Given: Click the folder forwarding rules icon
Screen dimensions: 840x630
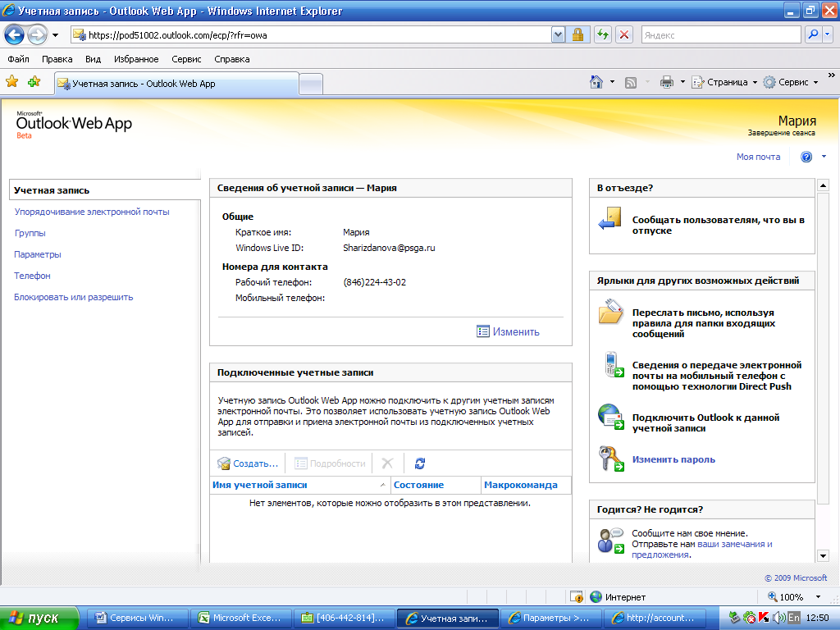Looking at the screenshot, I should [x=610, y=313].
